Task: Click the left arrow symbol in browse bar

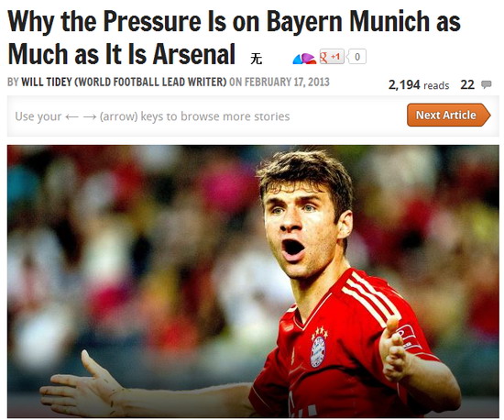Action: click(71, 116)
